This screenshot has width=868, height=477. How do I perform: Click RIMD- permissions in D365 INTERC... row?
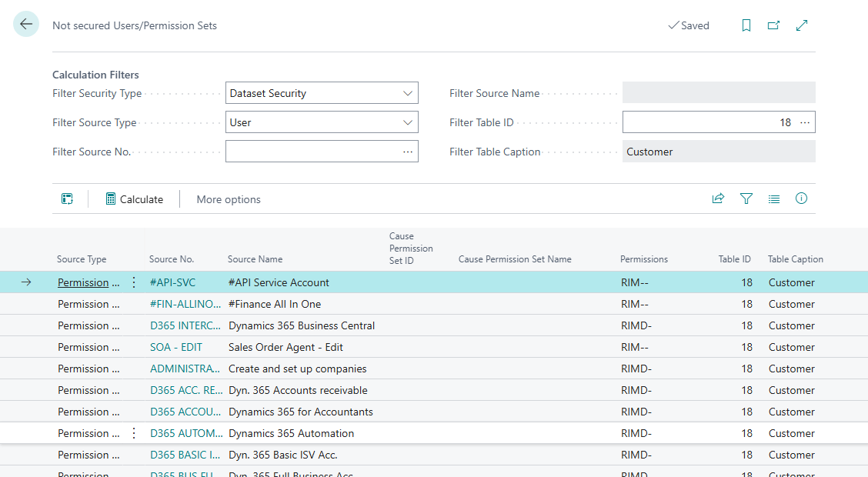coord(636,325)
